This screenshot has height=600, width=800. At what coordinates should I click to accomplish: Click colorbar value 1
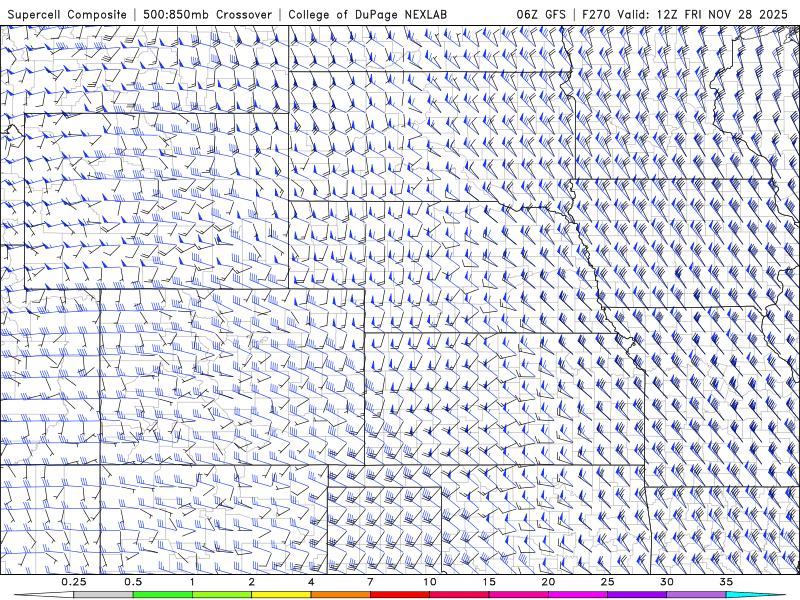(x=192, y=582)
